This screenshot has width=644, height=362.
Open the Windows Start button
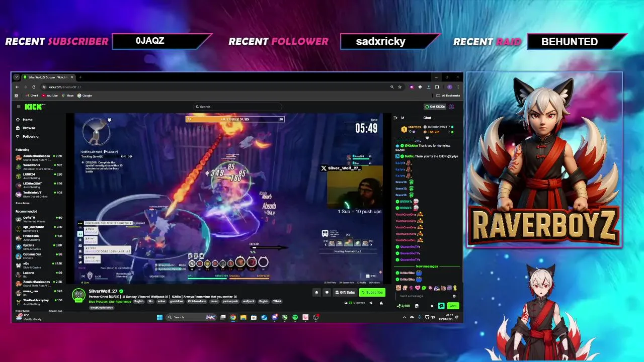(x=159, y=317)
